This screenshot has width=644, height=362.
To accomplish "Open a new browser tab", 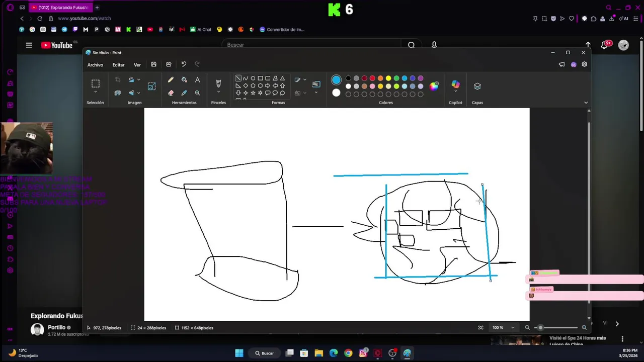I will pos(97,8).
